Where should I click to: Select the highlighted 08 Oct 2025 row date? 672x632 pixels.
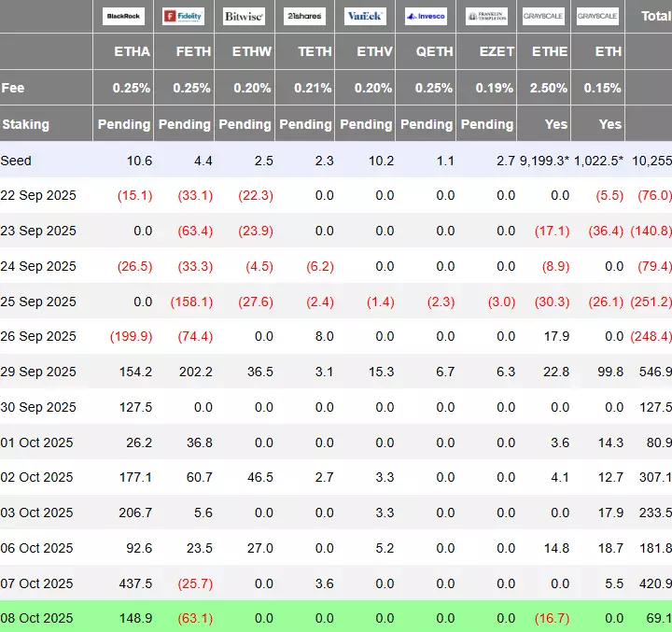tap(38, 618)
